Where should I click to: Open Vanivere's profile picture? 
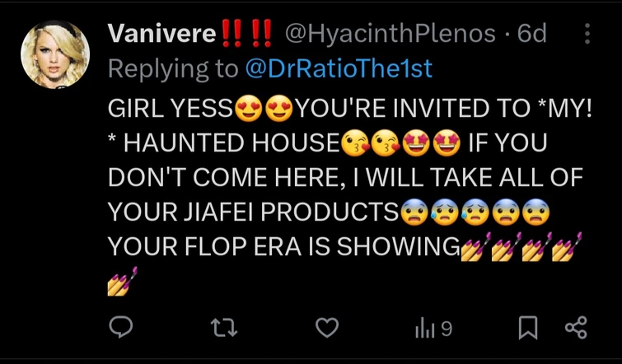pyautogui.click(x=55, y=54)
